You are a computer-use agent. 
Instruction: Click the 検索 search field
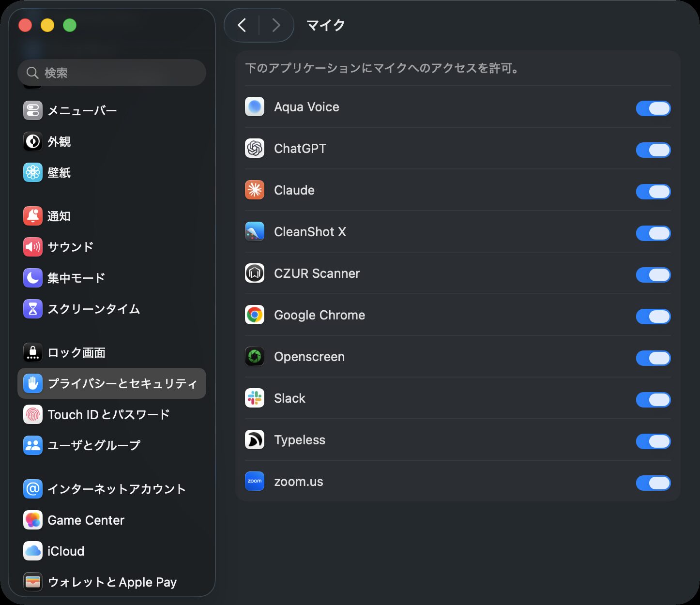pos(112,73)
